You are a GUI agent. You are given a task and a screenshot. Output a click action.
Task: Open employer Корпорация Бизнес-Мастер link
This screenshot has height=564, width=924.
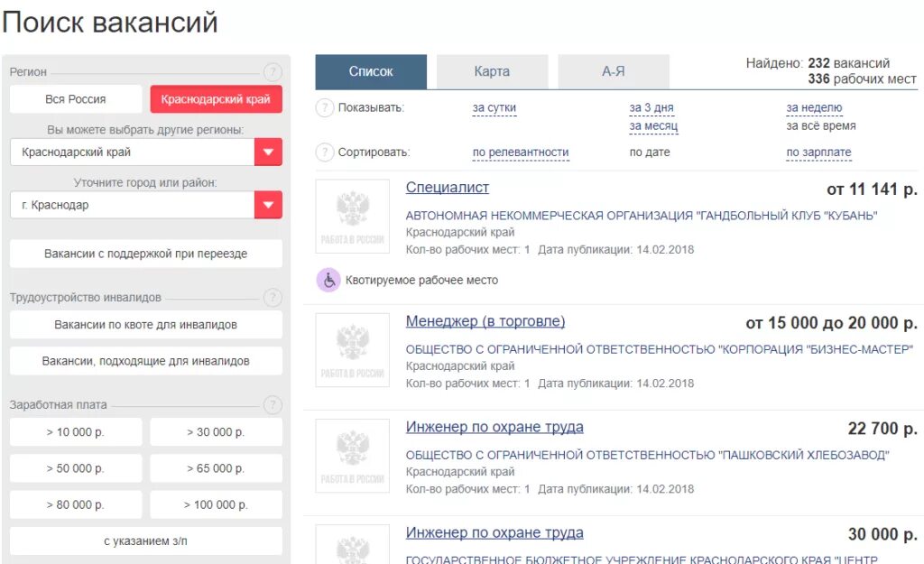660,349
